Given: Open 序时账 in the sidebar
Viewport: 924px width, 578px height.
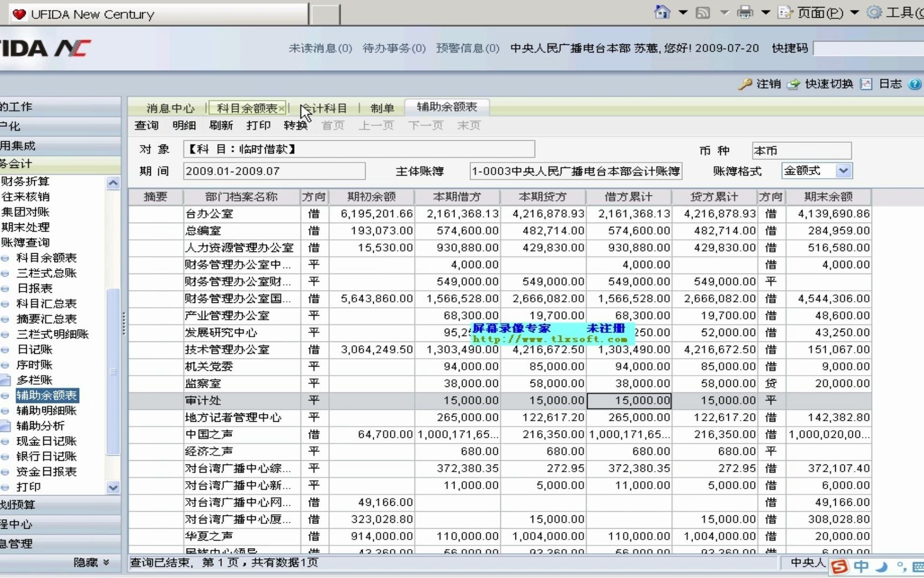Looking at the screenshot, I should point(35,365).
